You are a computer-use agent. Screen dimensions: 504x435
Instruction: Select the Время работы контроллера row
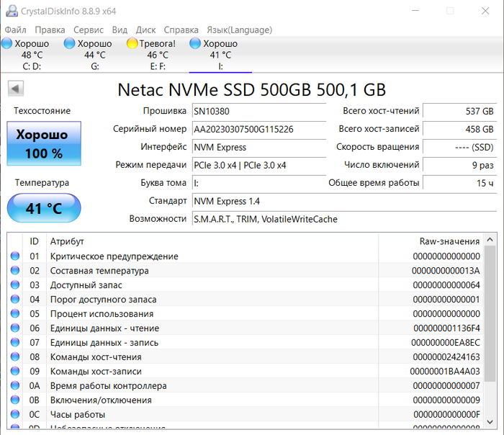click(x=246, y=385)
